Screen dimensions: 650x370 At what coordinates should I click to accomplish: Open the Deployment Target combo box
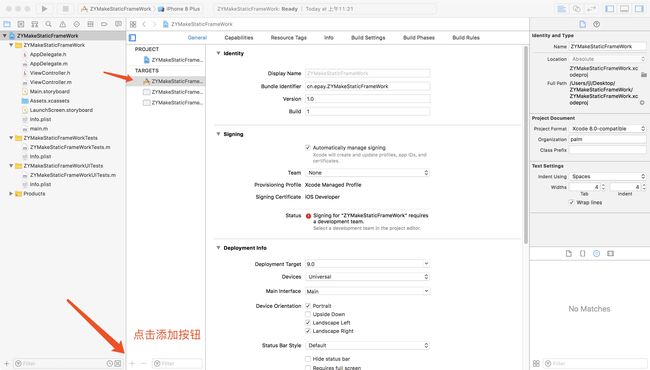367,264
